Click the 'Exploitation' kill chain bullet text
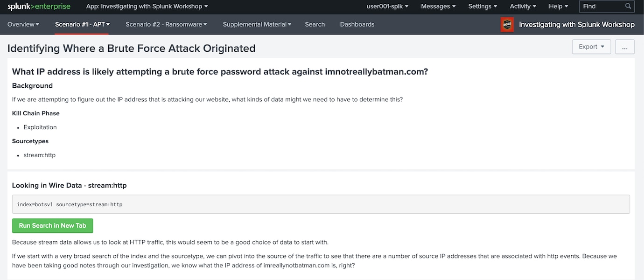Viewport: 644px width, 280px height. (x=40, y=127)
